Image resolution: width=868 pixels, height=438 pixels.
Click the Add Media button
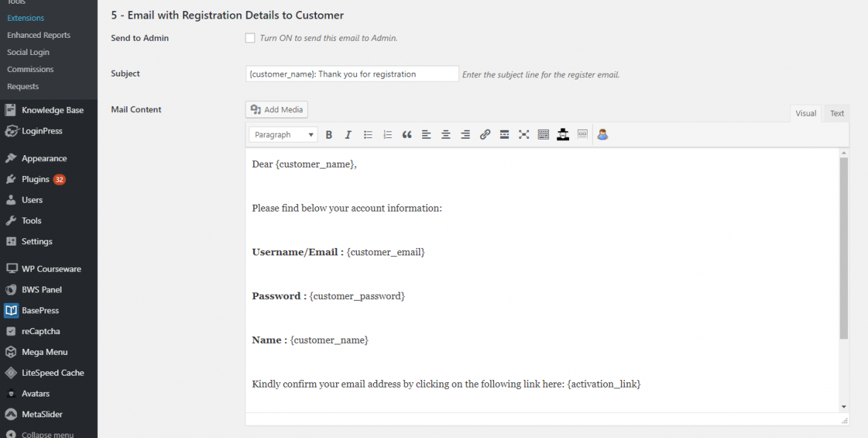(x=276, y=109)
